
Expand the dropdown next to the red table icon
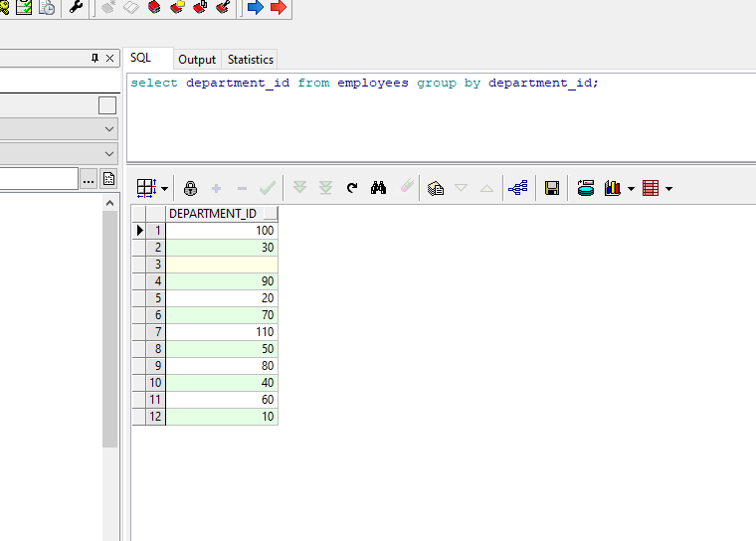668,189
